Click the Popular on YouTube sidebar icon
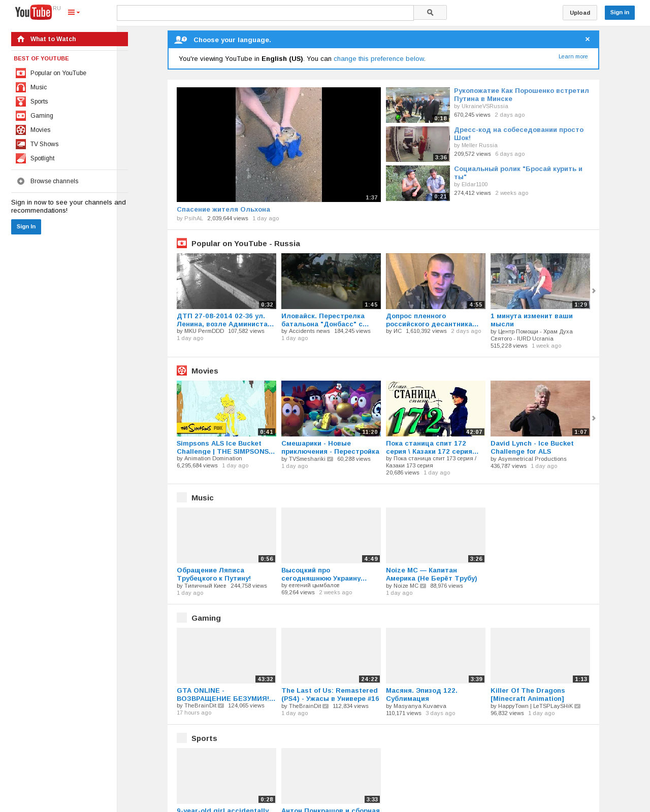 [21, 73]
